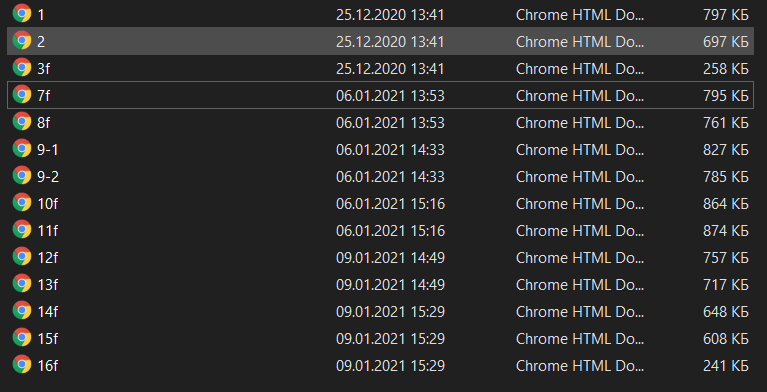The image size is (767, 392).
Task: Click the date 09.01.2021 15:29 of 14f
Action: [390, 311]
